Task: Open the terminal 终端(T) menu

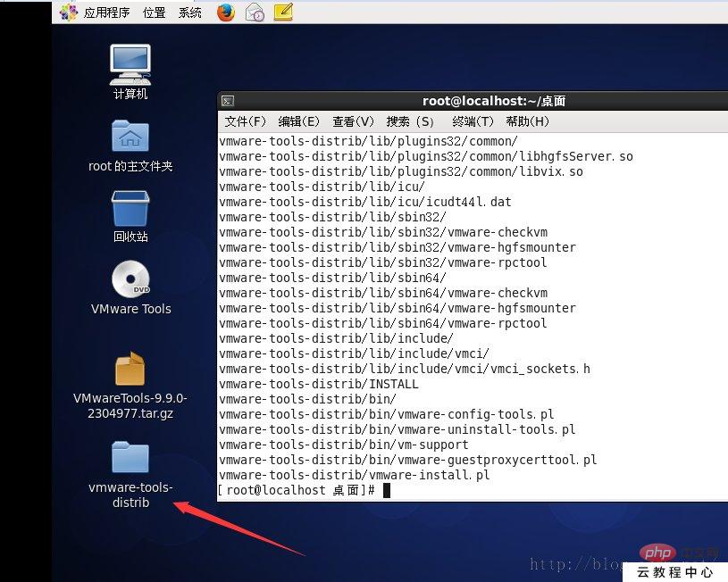Action: click(473, 121)
